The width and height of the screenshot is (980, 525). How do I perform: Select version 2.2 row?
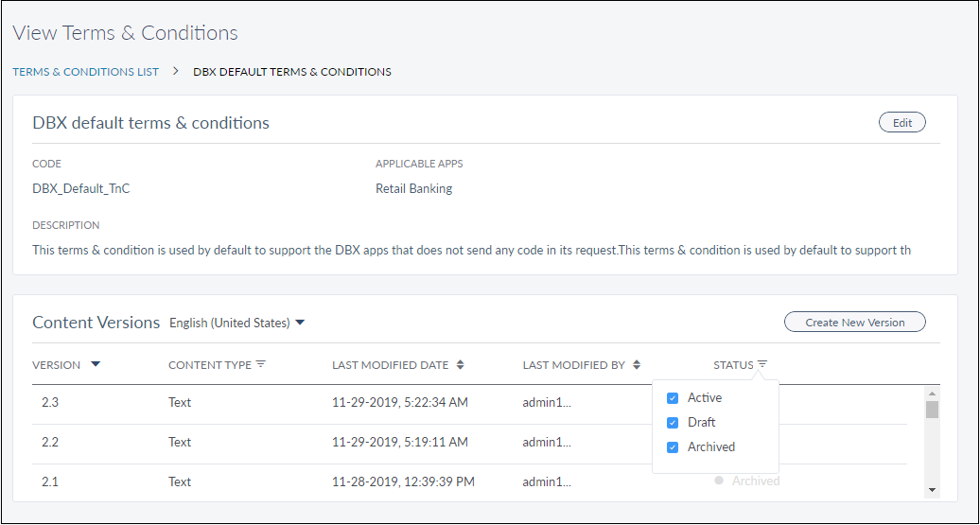click(x=50, y=443)
